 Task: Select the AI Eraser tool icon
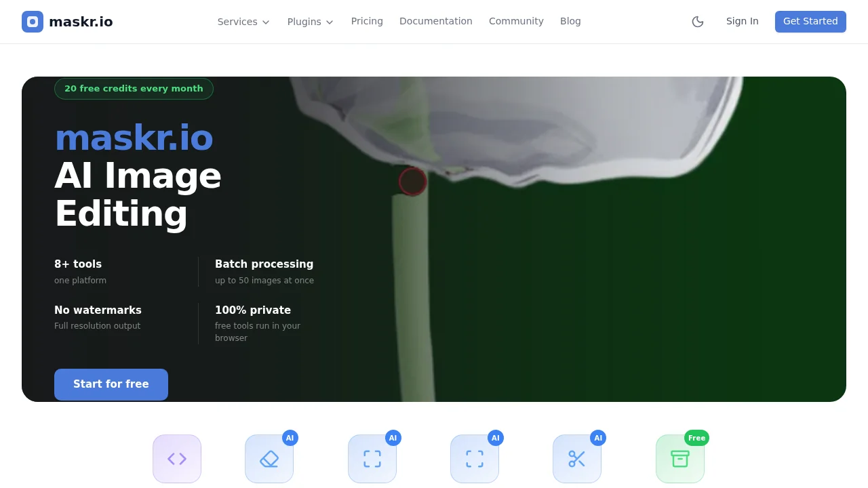pyautogui.click(x=269, y=459)
